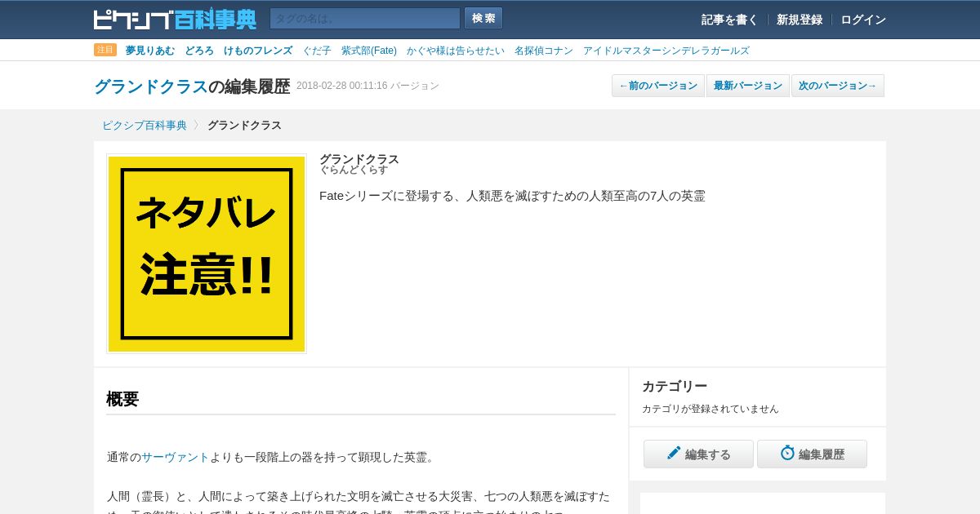Click the 概要 section heading
Screen dimensions: 980x514
tap(122, 399)
